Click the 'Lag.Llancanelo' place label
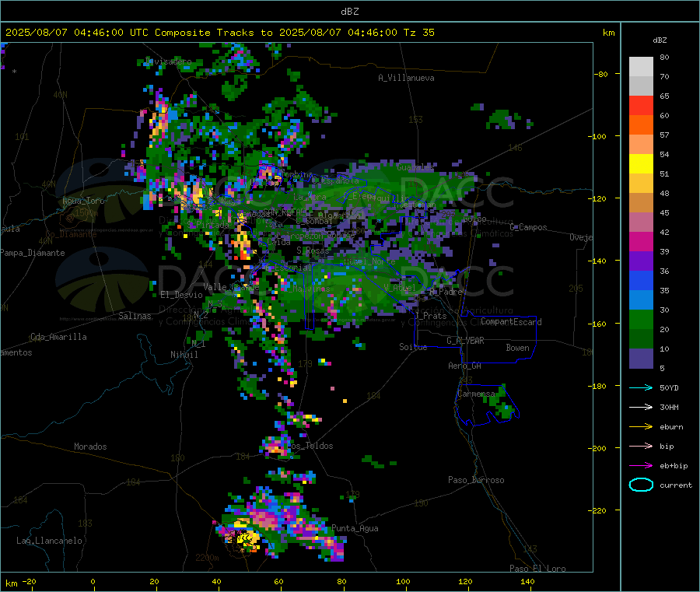This screenshot has width=700, height=592. pyautogui.click(x=49, y=541)
